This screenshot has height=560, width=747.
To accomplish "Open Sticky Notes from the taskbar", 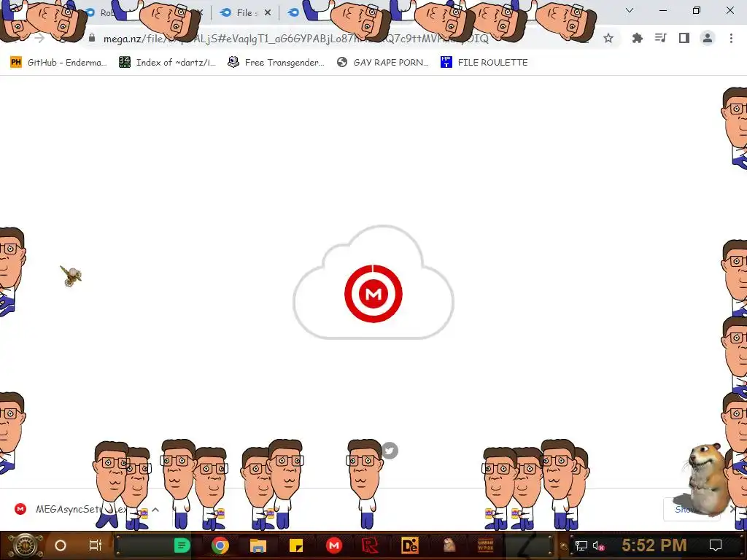I will [x=296, y=545].
